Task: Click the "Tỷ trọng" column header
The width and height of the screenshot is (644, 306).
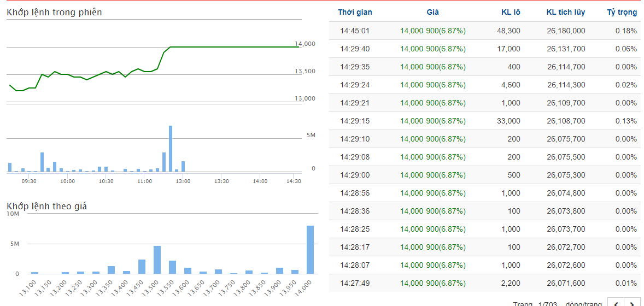Action: pyautogui.click(x=622, y=13)
